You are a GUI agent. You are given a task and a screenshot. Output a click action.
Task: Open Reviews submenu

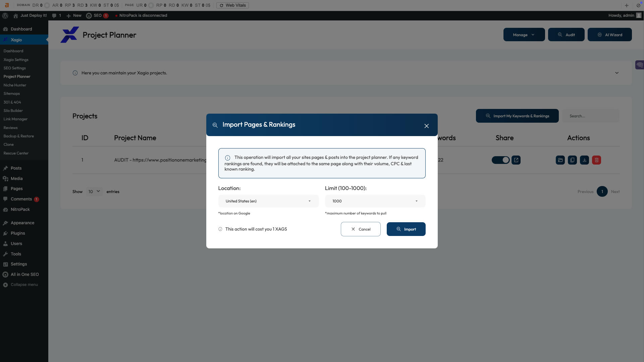10,128
